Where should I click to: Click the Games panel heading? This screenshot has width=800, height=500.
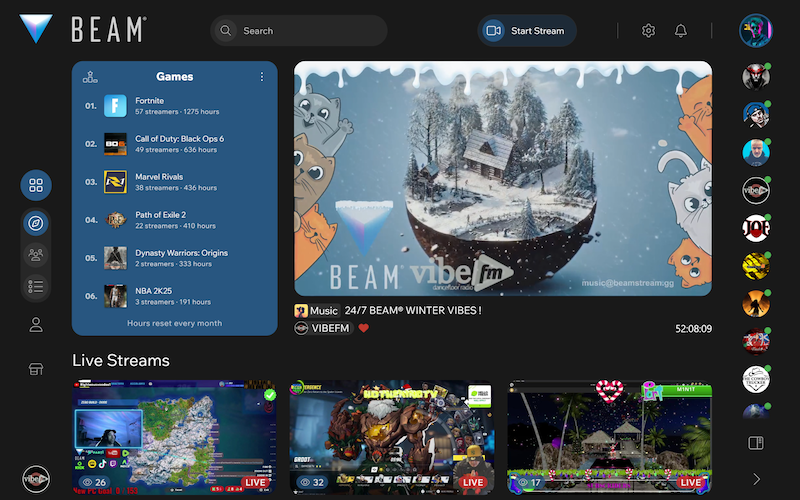click(x=174, y=77)
